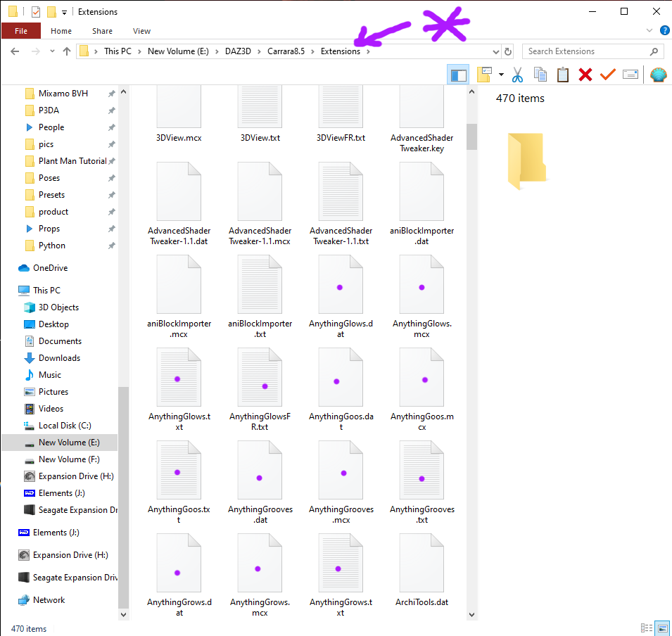Viewport: 672px width, 636px height.
Task: Click the clipboard Paste icon
Action: coord(563,75)
